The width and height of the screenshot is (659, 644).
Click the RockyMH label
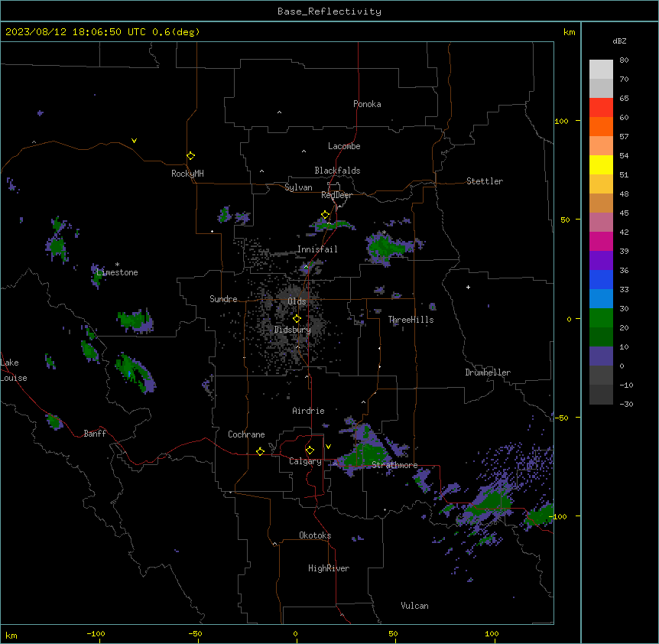(187, 174)
